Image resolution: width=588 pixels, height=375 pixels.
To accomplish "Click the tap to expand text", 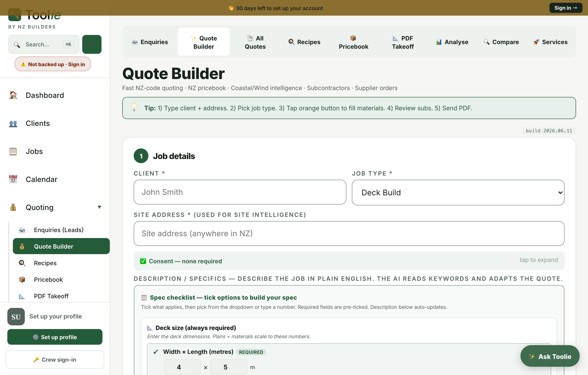I will click(x=539, y=260).
